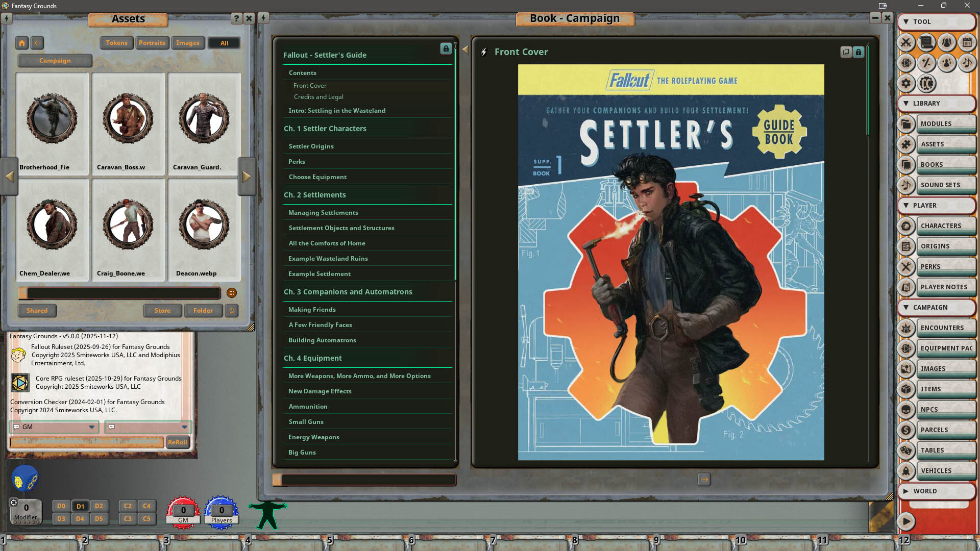Click the ReRoll button below the chat

pyautogui.click(x=178, y=442)
